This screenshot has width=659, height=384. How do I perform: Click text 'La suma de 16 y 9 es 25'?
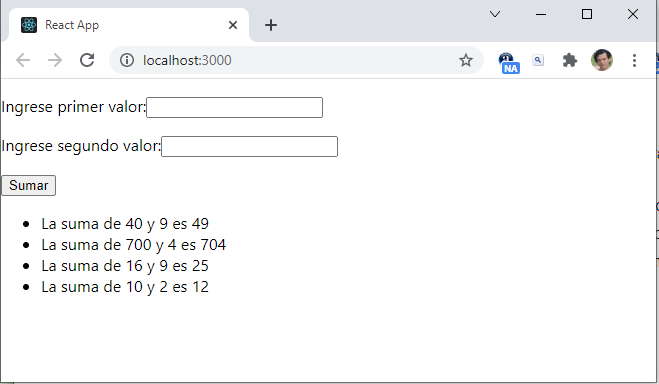tap(125, 266)
